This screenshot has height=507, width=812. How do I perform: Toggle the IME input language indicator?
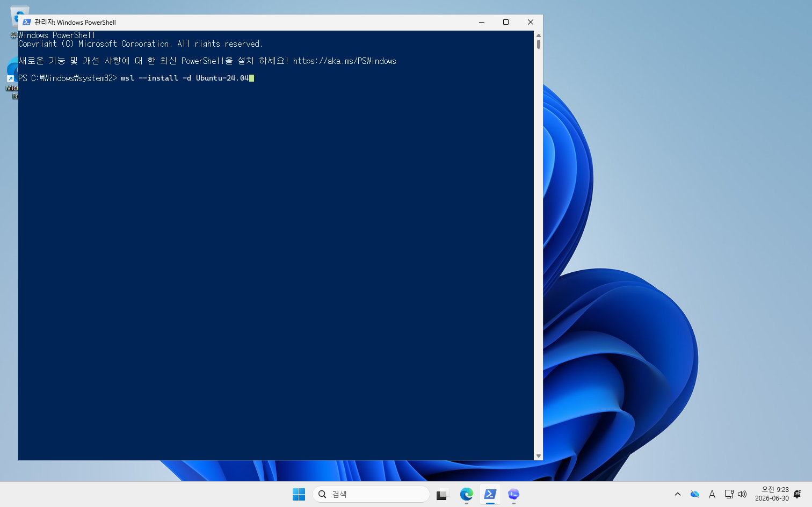click(712, 494)
